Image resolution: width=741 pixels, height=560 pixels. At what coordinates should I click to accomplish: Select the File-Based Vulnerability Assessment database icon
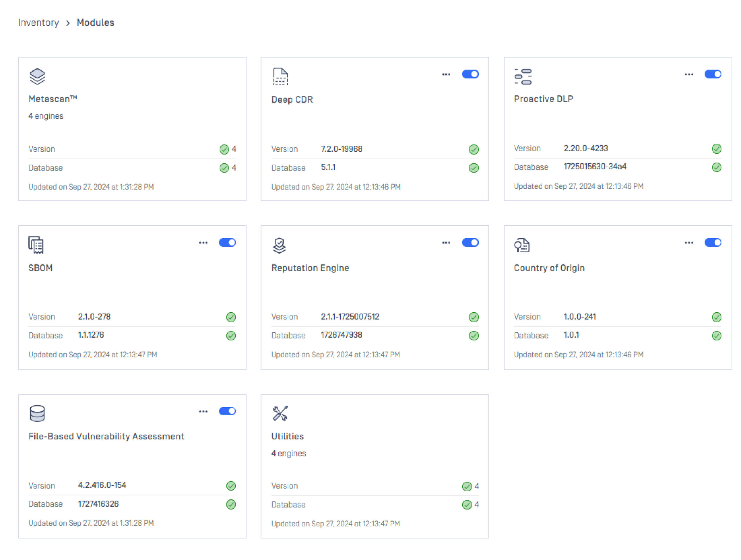point(37,413)
